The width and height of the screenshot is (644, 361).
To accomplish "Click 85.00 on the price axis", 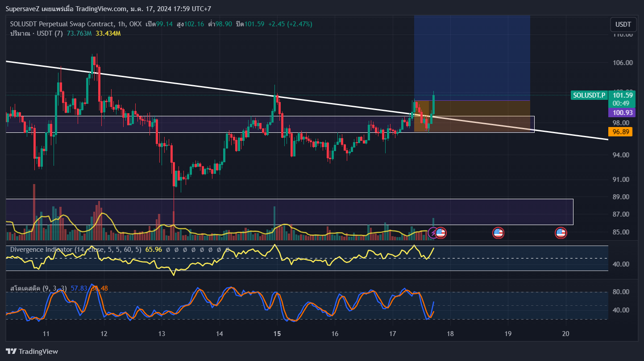I will point(621,232).
